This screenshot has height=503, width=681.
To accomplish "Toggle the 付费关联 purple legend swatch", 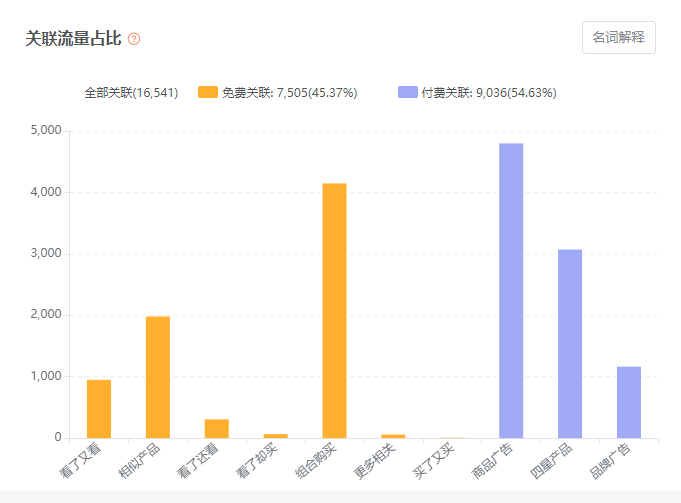I will [407, 92].
